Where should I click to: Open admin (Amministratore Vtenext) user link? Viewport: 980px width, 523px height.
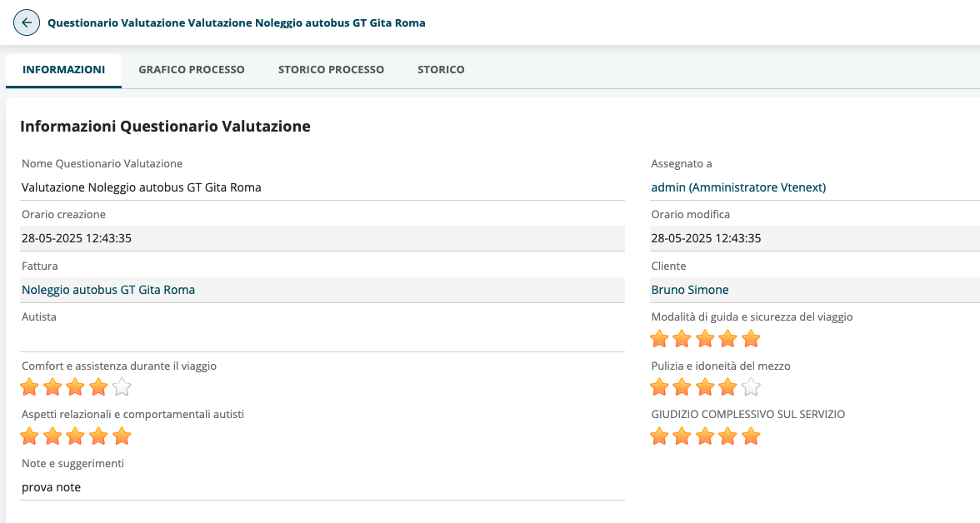pos(738,187)
